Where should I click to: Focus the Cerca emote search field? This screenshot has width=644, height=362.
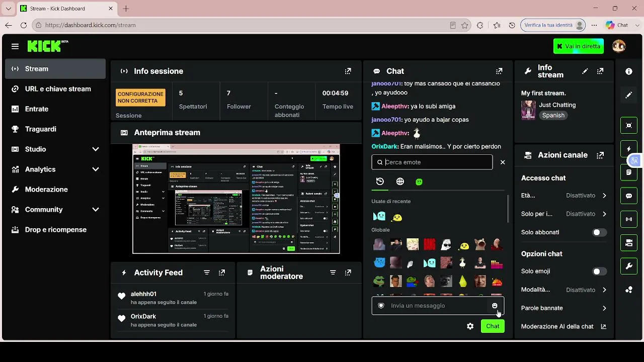(x=432, y=162)
